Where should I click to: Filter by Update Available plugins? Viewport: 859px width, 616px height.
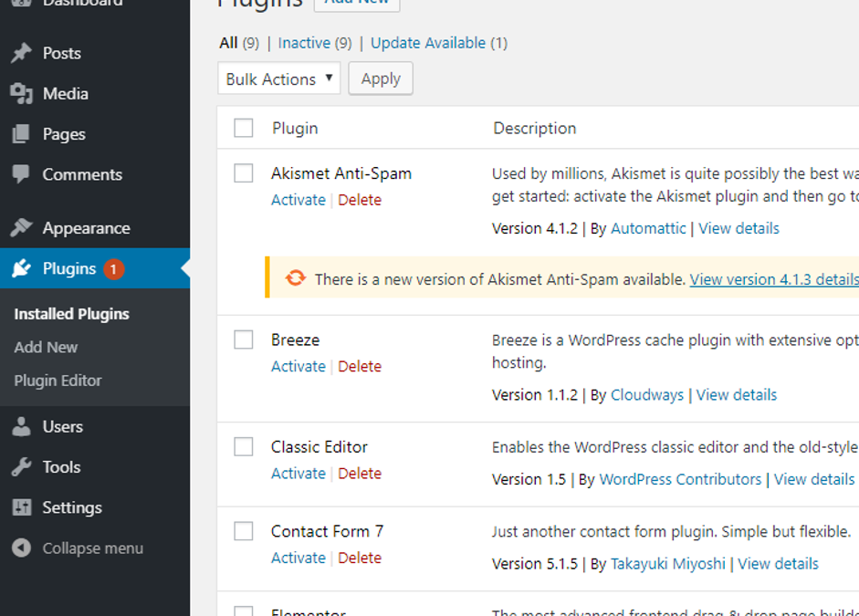(x=428, y=43)
